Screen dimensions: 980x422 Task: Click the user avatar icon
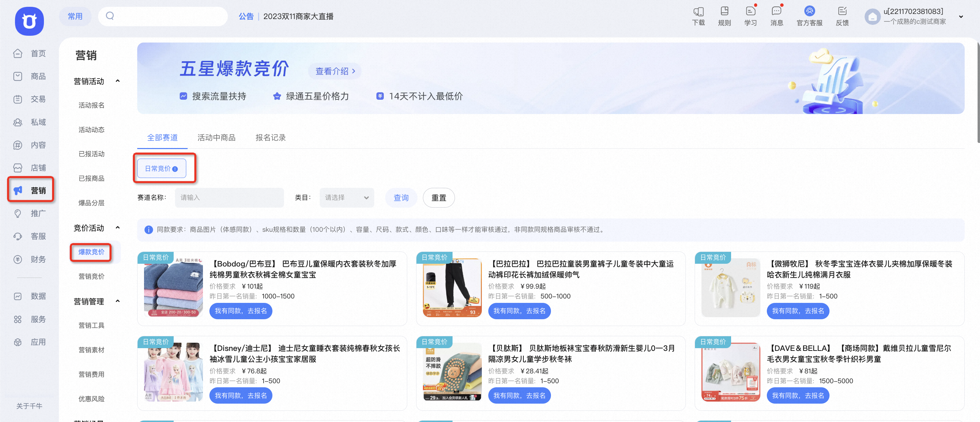(x=872, y=17)
